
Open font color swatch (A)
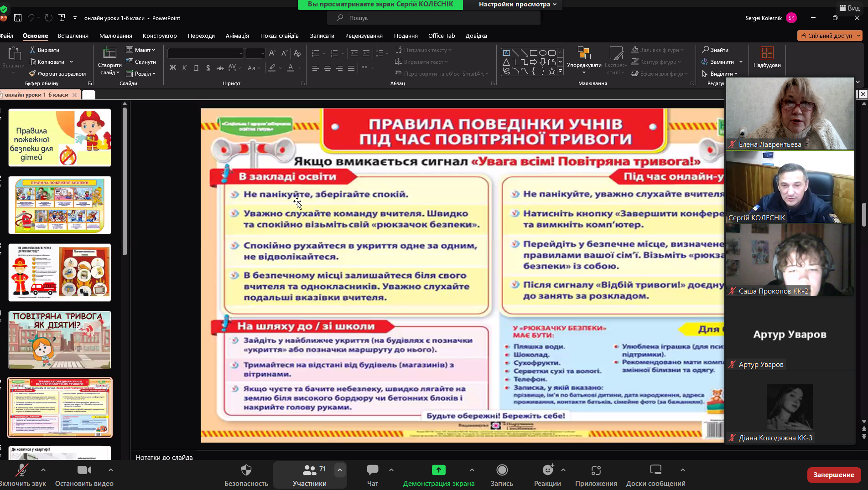tap(291, 67)
